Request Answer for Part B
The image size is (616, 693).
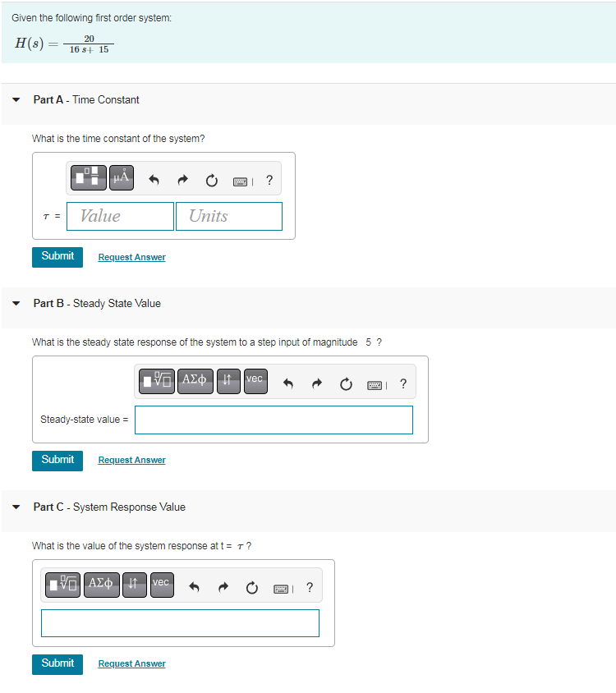point(131,460)
